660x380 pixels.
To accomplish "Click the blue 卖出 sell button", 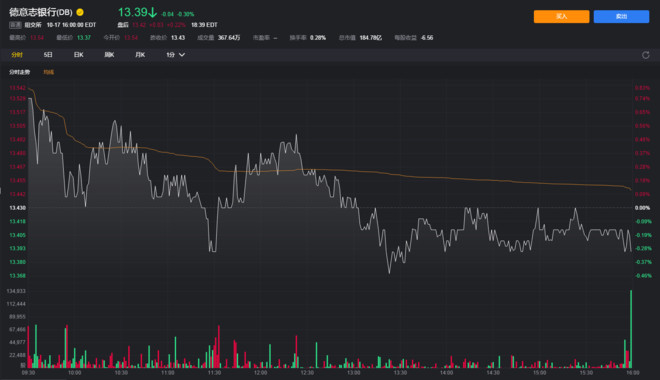I will pyautogui.click(x=621, y=16).
